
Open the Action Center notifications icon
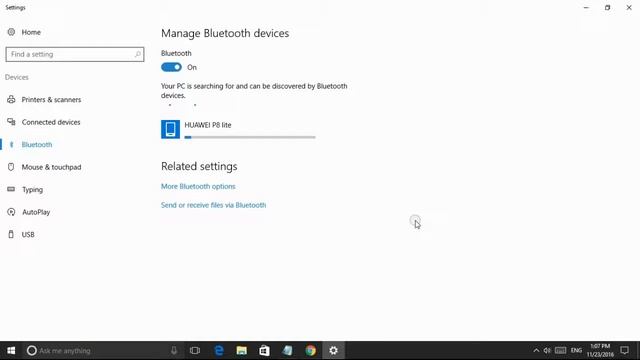624,350
